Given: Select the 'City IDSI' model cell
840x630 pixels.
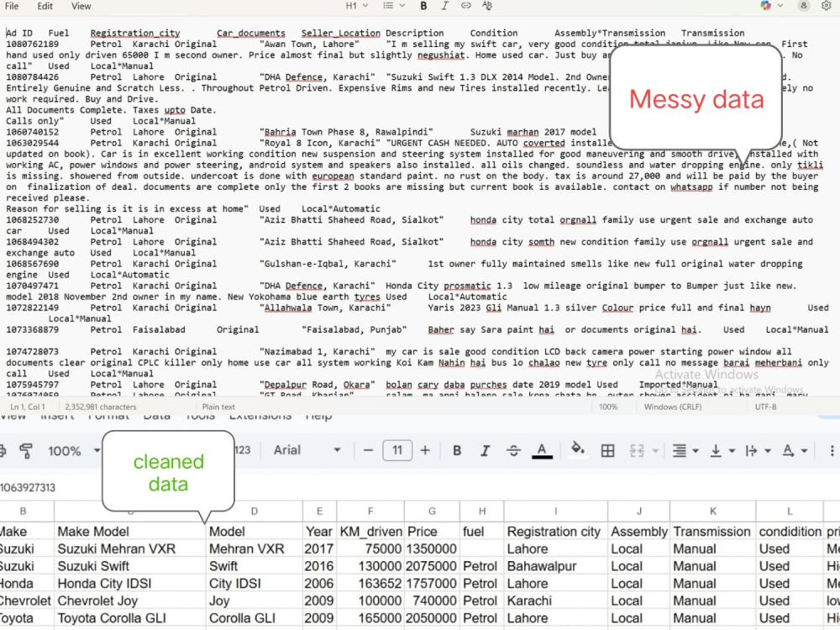Looking at the screenshot, I should 254,584.
